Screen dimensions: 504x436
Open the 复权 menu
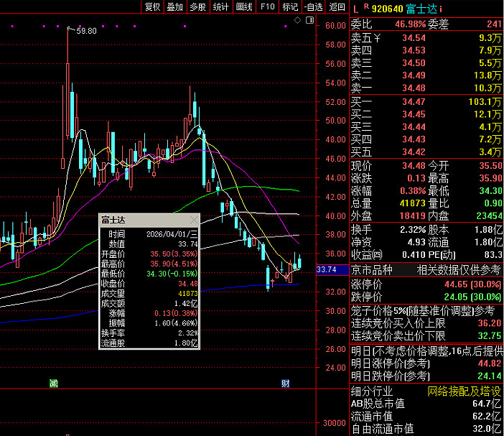tap(152, 6)
